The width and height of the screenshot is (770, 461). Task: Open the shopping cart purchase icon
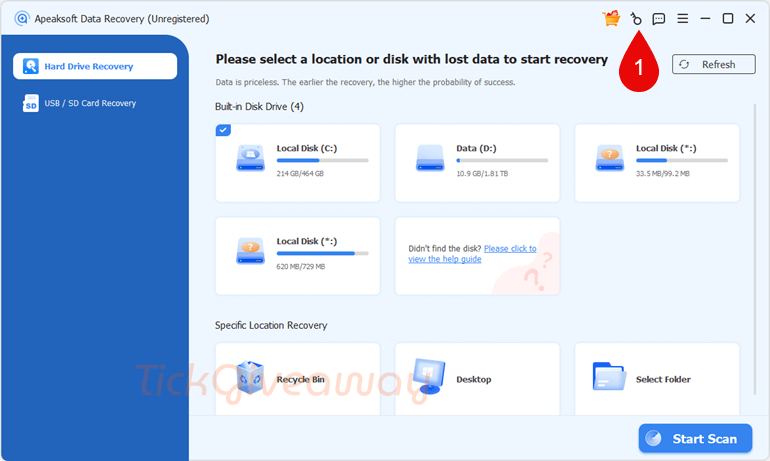coord(611,19)
